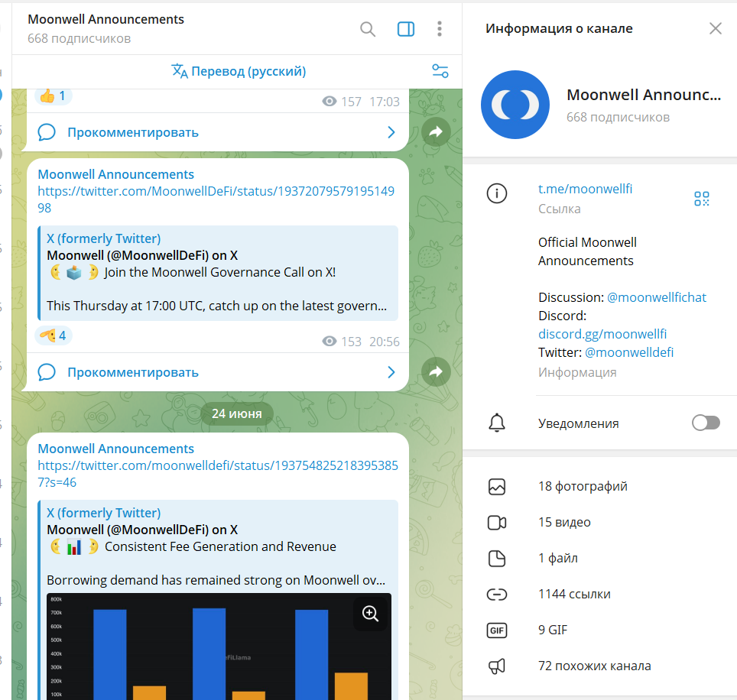The height and width of the screenshot is (700, 737).
Task: Click the 'Информация о канале' panel title
Action: pyautogui.click(x=559, y=29)
